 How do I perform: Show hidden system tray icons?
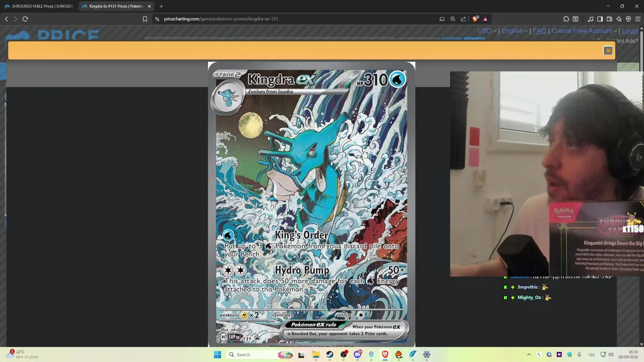pos(529,355)
